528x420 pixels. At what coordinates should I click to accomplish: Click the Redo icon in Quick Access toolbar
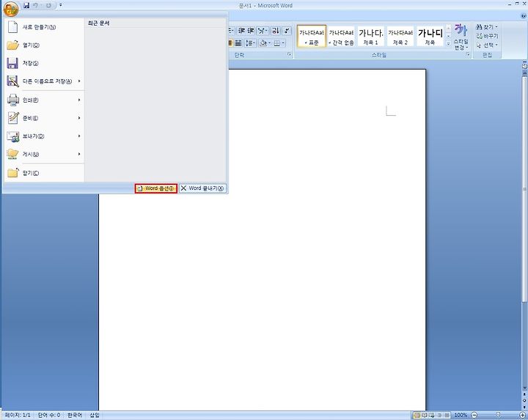click(x=49, y=5)
